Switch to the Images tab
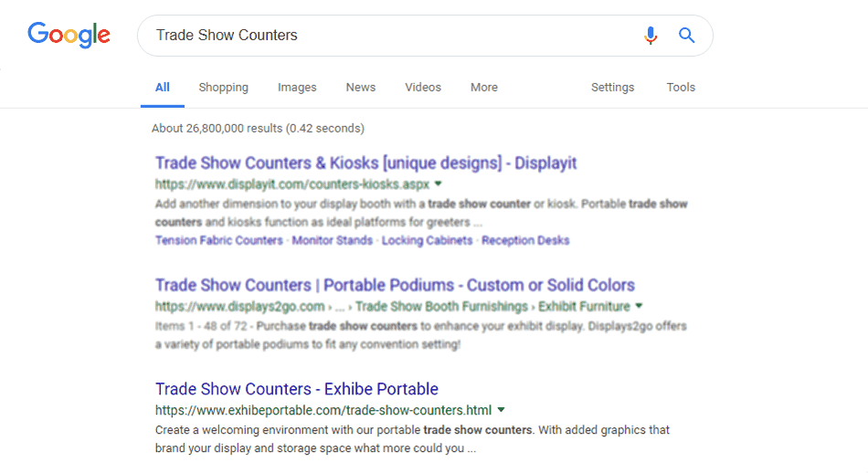868x473 pixels. 297,88
